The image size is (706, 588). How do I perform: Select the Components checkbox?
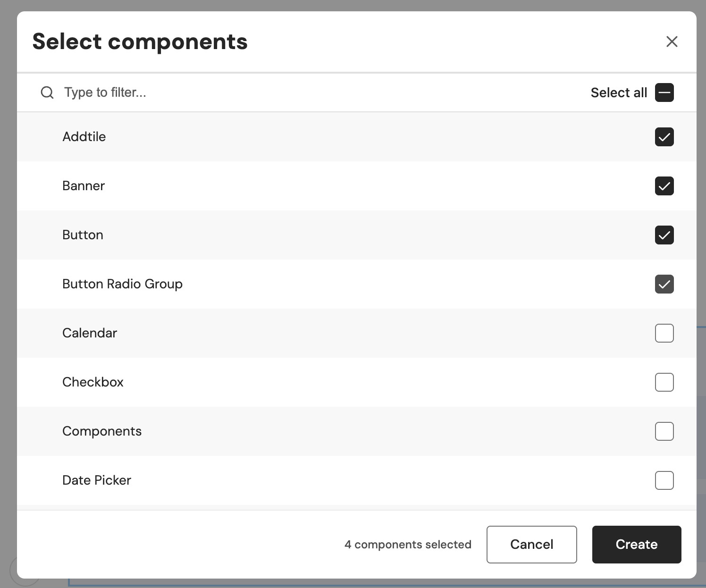click(664, 431)
